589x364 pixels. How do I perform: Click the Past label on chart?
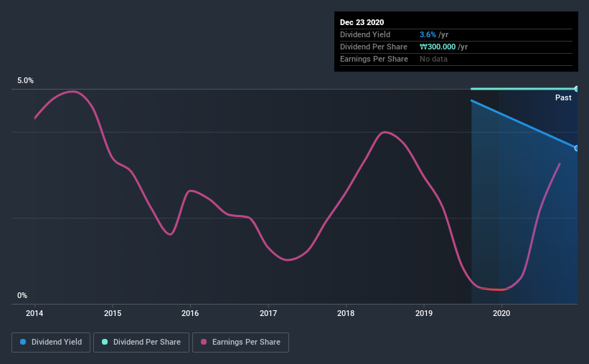[x=563, y=97]
